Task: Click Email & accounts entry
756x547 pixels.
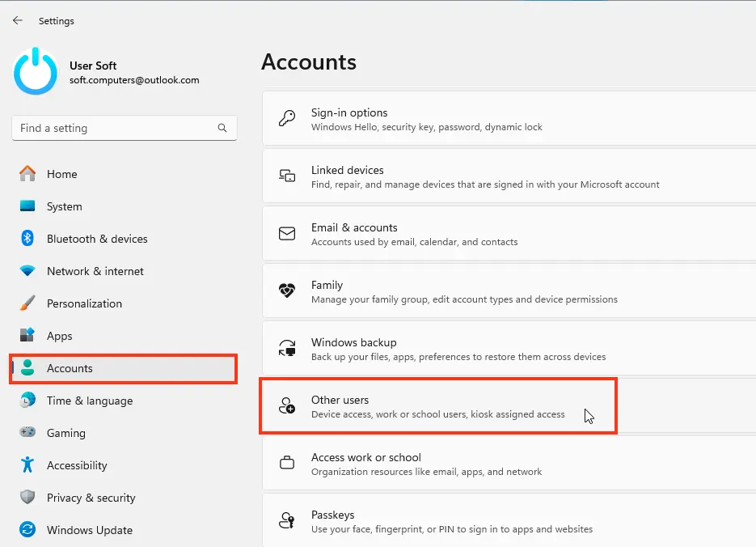Action: click(x=509, y=234)
